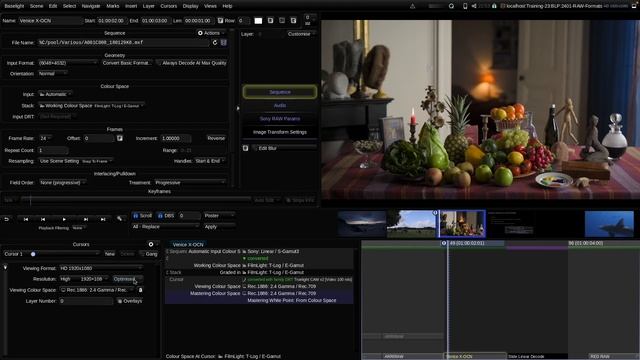Select the sky landscape thumbnail in filmstrip
This screenshot has width=640, height=360.
411,224
